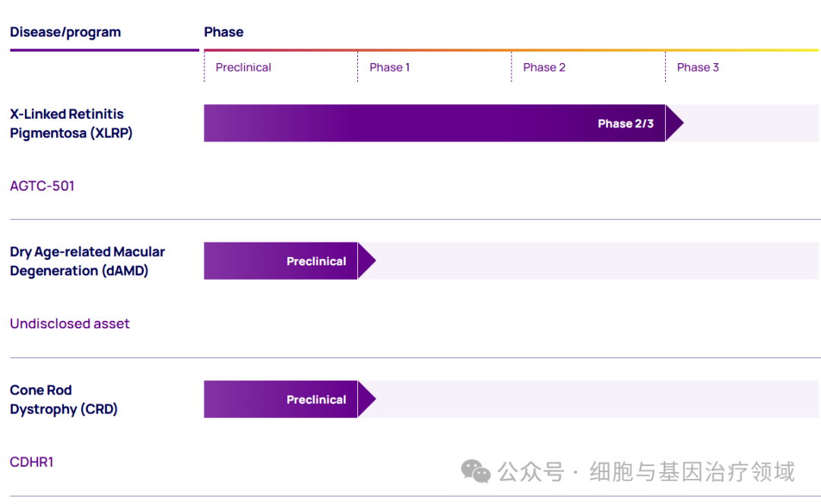This screenshot has width=821, height=504.
Task: Open the CDHR1 program link
Action: click(x=32, y=462)
